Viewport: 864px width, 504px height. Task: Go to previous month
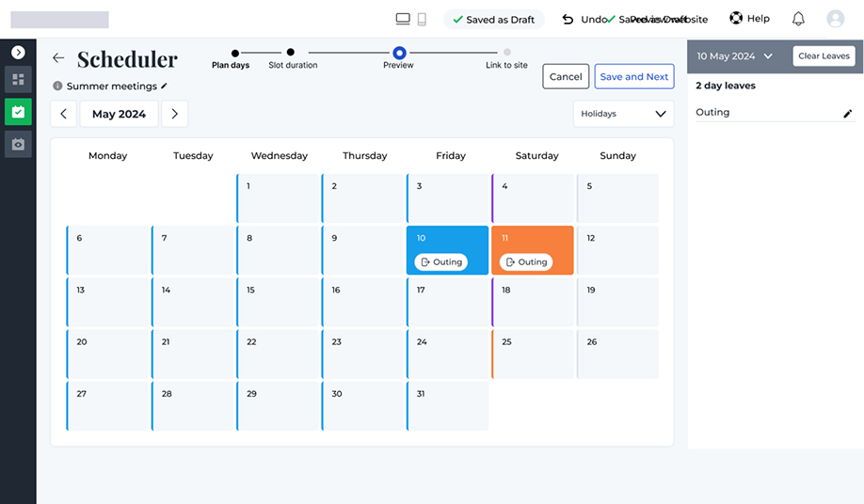[63, 114]
